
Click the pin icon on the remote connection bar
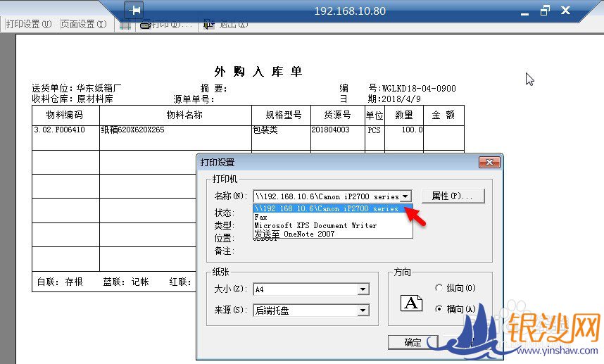134,10
